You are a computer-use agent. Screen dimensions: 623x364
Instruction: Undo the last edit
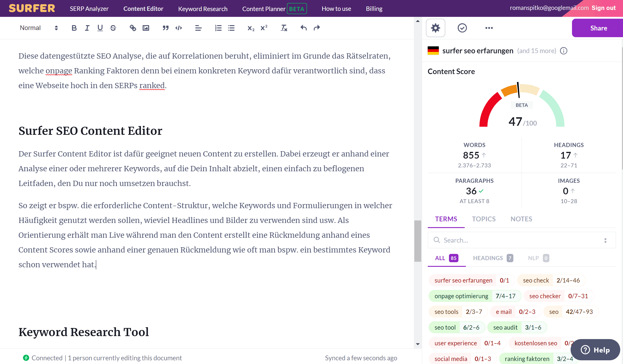pyautogui.click(x=304, y=28)
